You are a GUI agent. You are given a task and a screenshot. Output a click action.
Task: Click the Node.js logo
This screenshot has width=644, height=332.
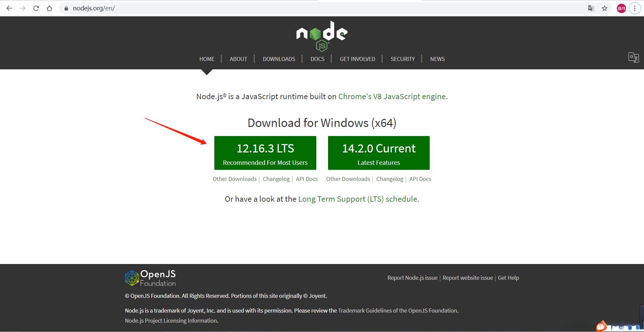pyautogui.click(x=322, y=36)
